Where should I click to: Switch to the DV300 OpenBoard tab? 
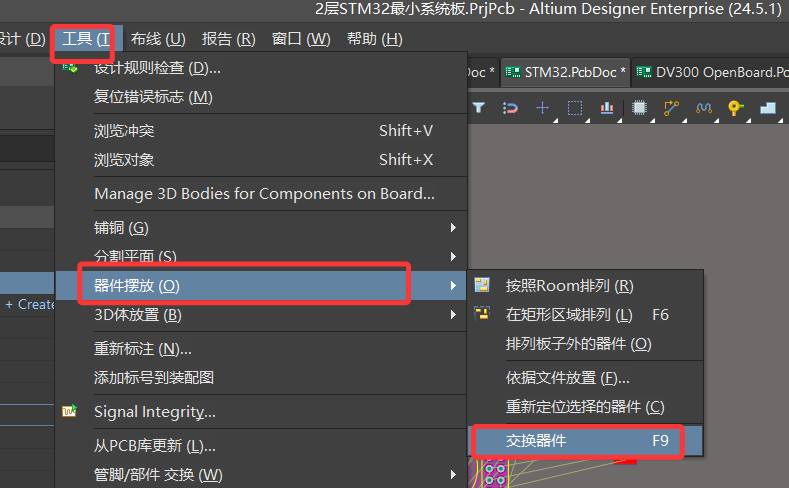[x=711, y=72]
